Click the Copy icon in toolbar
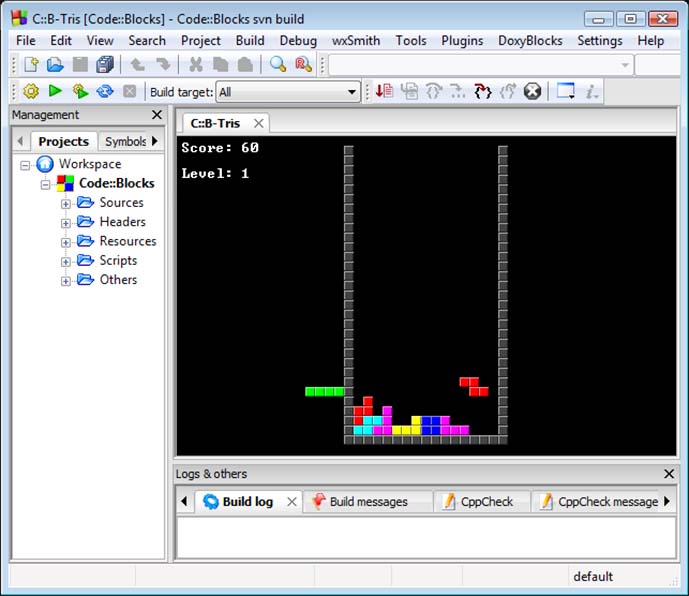689x596 pixels. [221, 65]
